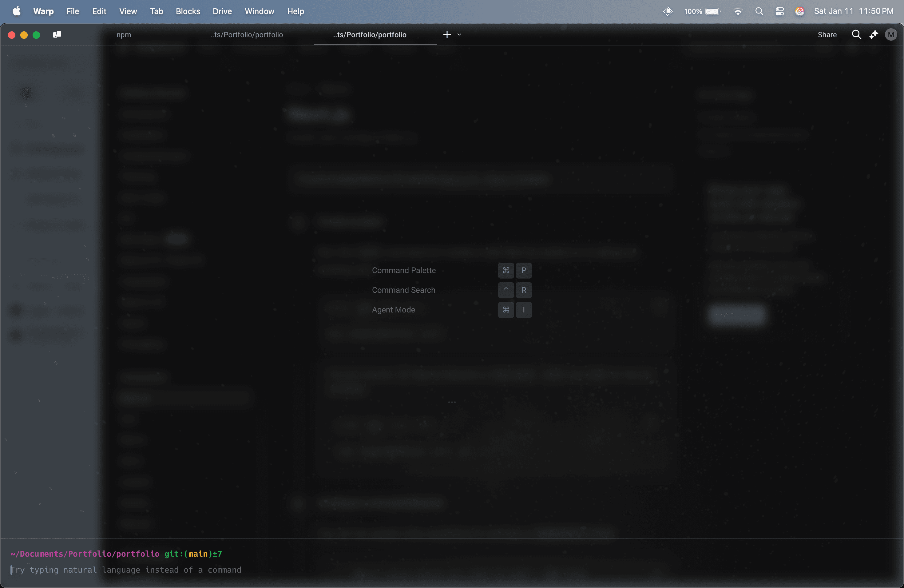This screenshot has height=588, width=904.
Task: Click the Share button
Action: 827,34
